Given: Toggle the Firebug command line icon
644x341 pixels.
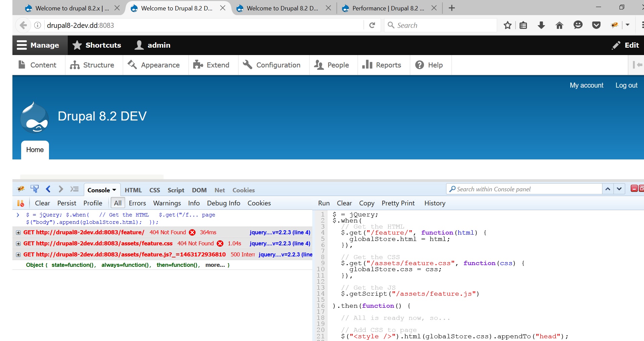Looking at the screenshot, I should [74, 189].
